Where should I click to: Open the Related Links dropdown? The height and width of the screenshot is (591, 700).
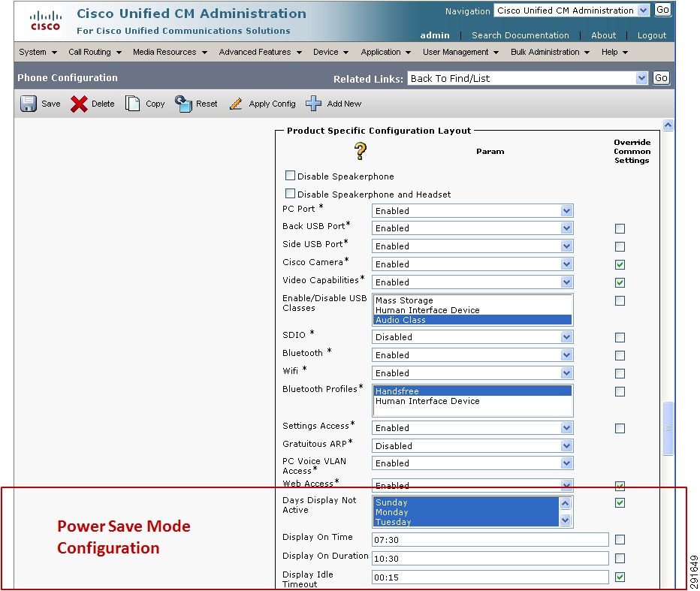pyautogui.click(x=528, y=78)
